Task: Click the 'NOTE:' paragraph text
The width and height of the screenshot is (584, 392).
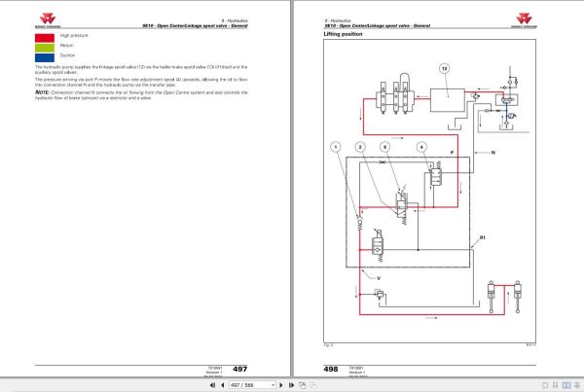Action: 141,95
